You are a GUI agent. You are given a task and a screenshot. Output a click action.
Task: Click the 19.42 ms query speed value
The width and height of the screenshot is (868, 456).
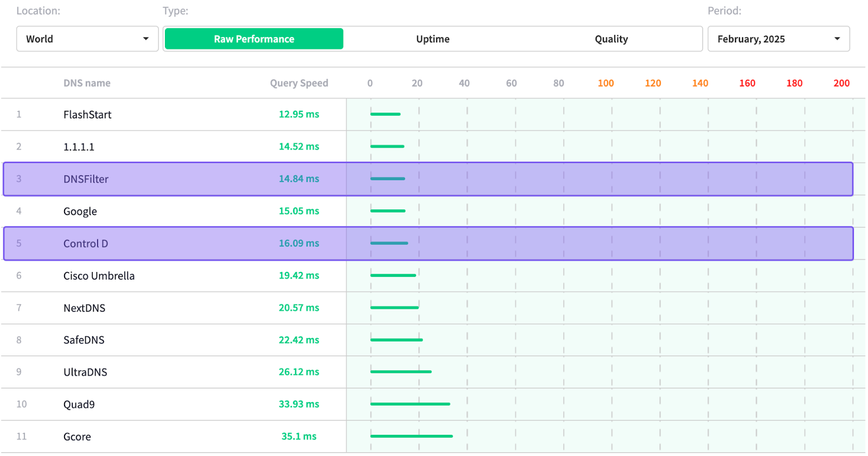click(299, 275)
